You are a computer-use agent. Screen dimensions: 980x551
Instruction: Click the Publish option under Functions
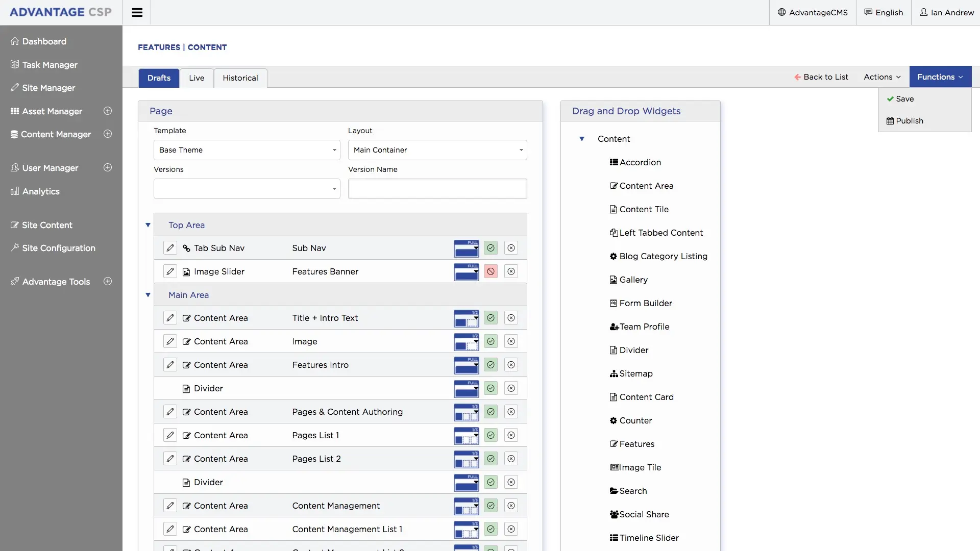click(910, 120)
